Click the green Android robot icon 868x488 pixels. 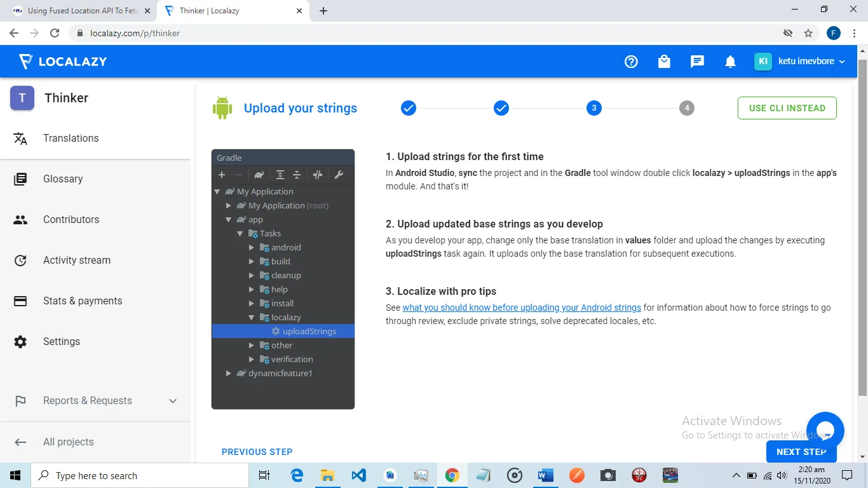click(222, 108)
